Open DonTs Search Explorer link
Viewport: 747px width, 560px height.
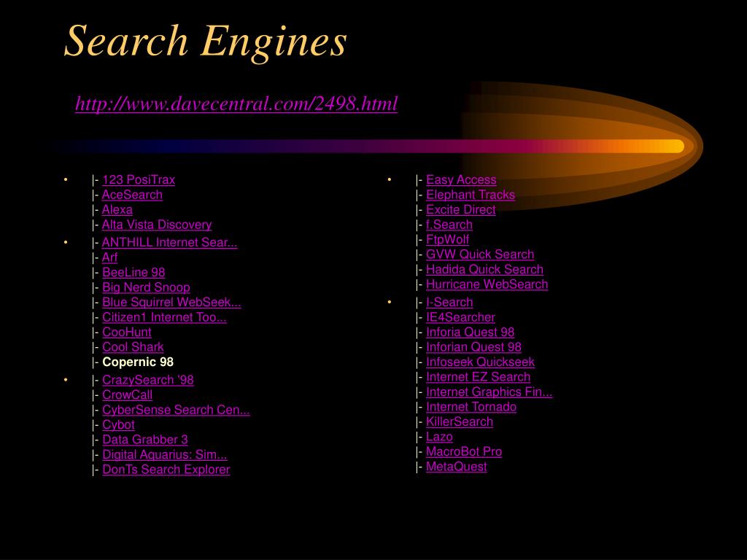point(166,470)
